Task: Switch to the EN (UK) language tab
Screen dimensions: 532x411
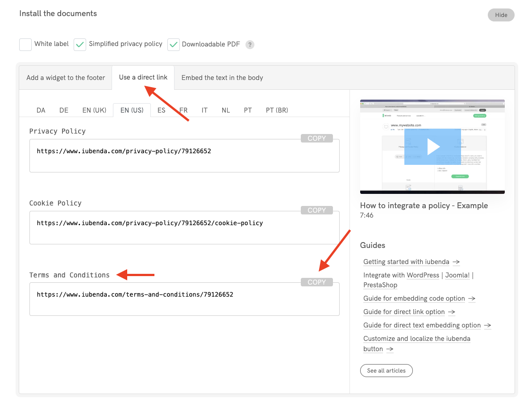Action: (x=94, y=110)
